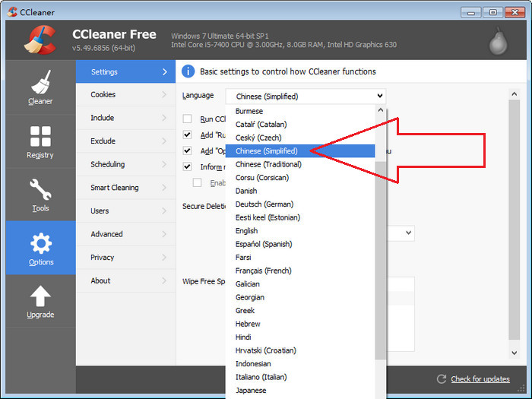Pick Burmese from the language list

300,111
